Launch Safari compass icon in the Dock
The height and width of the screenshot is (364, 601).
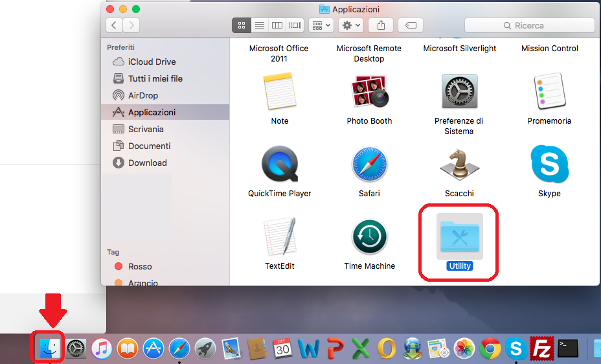179,348
